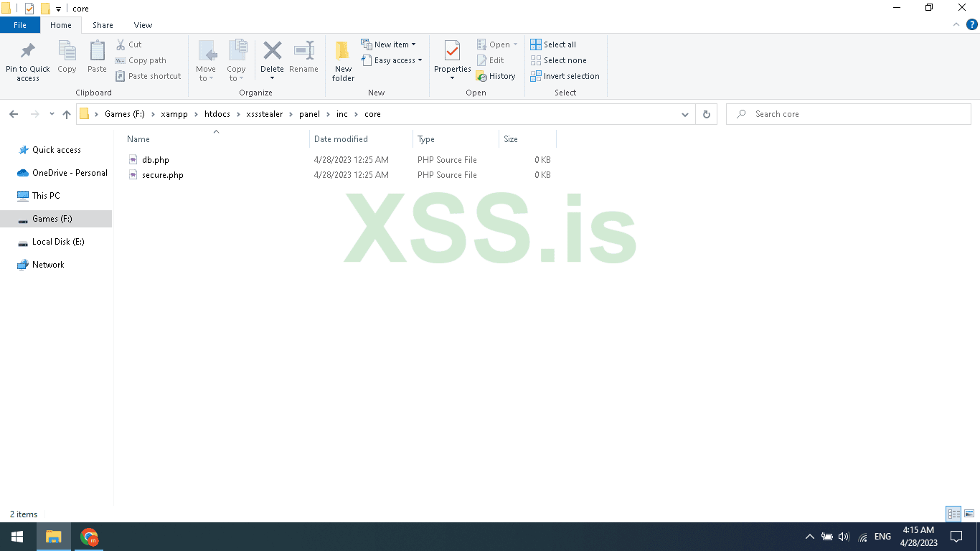Click the Forward navigation arrow

click(x=34, y=114)
